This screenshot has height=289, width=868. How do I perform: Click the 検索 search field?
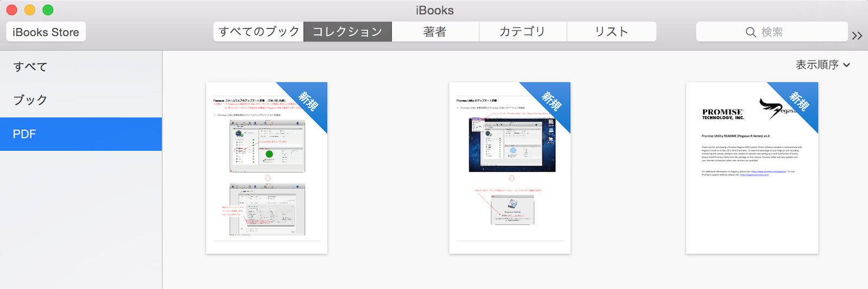click(772, 32)
